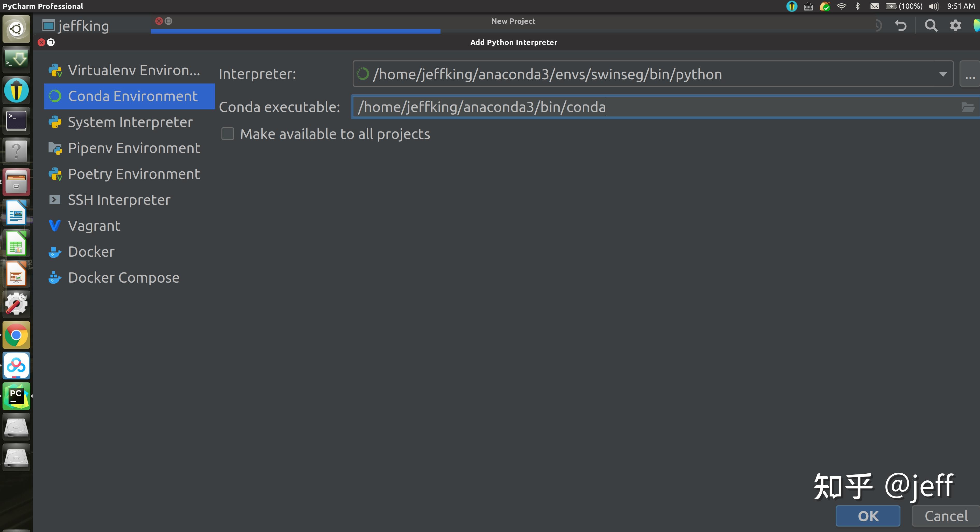Screen dimensions: 980x532
Task: Click the Vagrant V logo icon
Action: [55, 225]
